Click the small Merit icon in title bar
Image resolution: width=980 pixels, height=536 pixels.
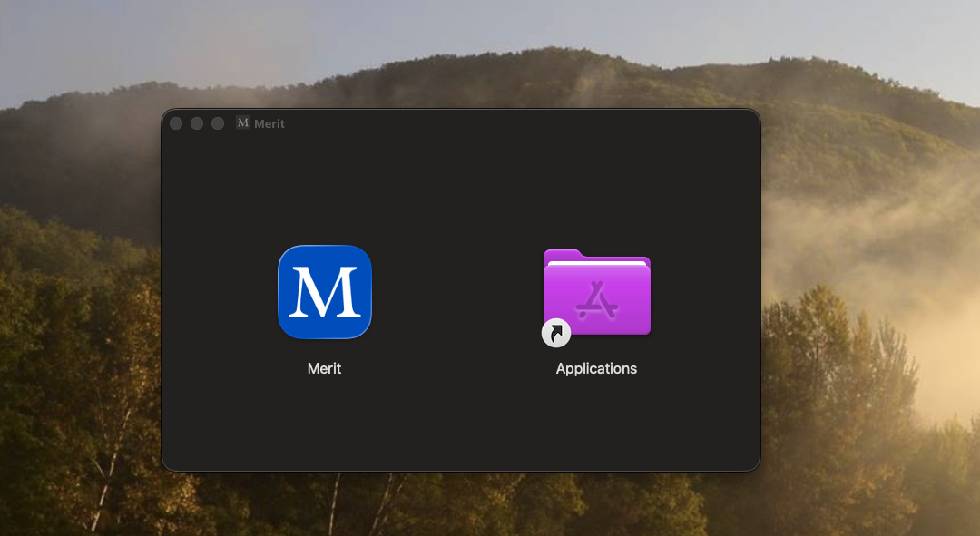pyautogui.click(x=243, y=123)
